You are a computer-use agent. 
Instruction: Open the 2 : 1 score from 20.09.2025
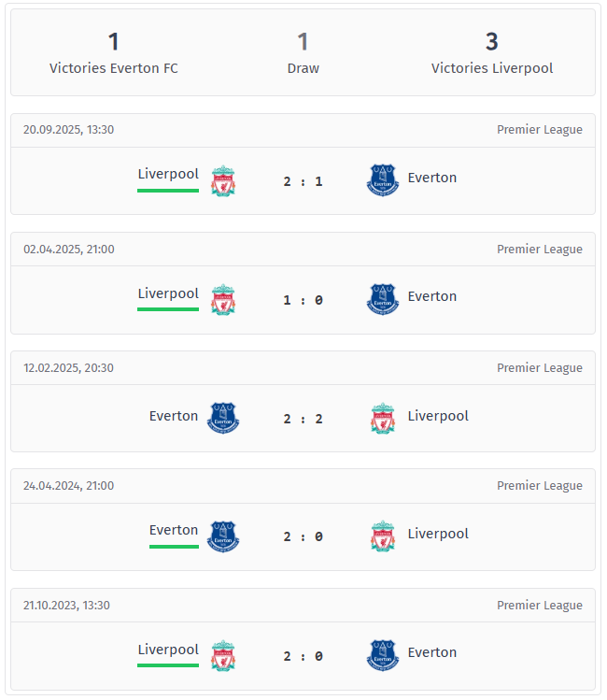(x=303, y=181)
